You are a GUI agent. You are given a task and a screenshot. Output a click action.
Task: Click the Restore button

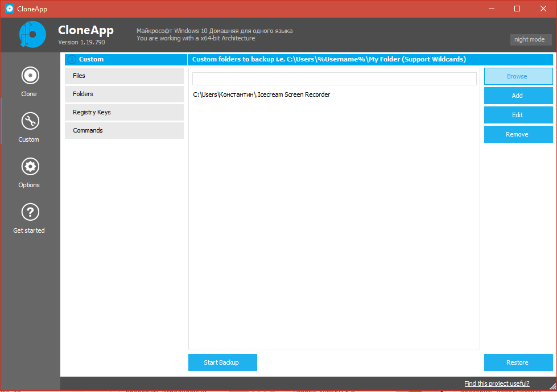[x=518, y=362]
